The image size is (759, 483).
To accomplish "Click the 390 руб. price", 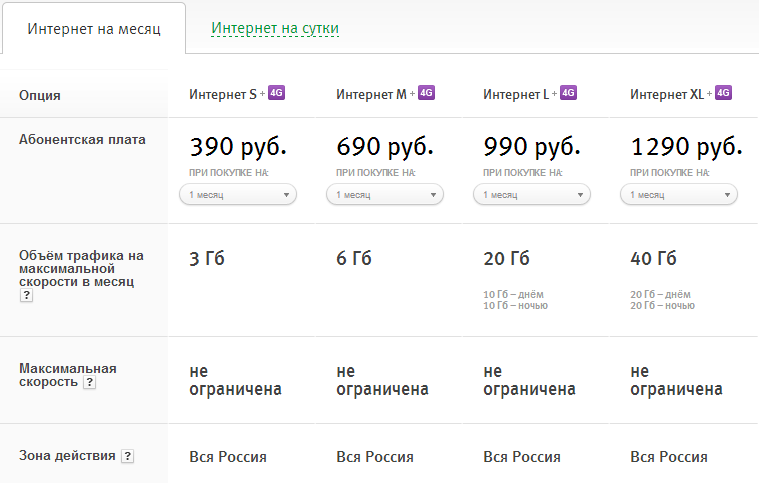I will click(x=238, y=148).
